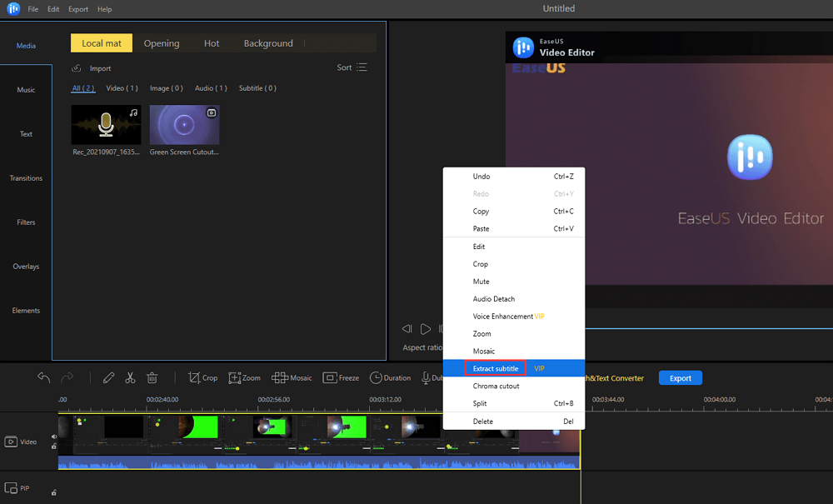Open the Help menu
Screen dimensions: 833x504
(105, 9)
